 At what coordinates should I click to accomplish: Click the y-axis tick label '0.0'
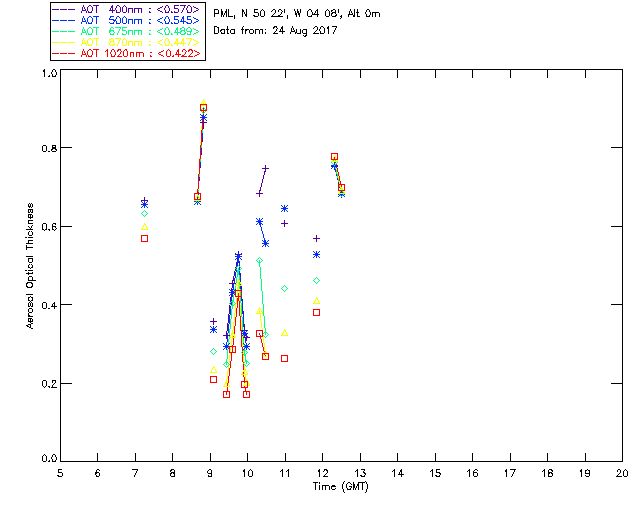[x=49, y=459]
